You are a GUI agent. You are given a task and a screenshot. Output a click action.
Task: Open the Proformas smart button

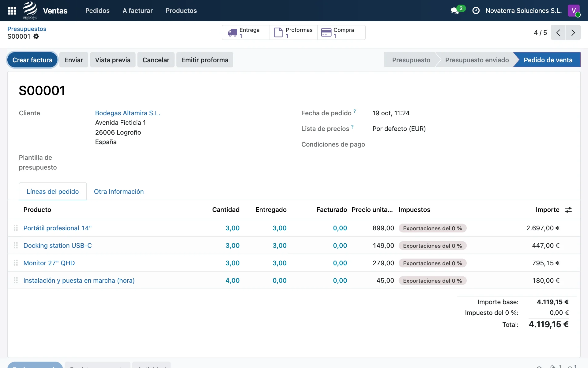point(294,33)
